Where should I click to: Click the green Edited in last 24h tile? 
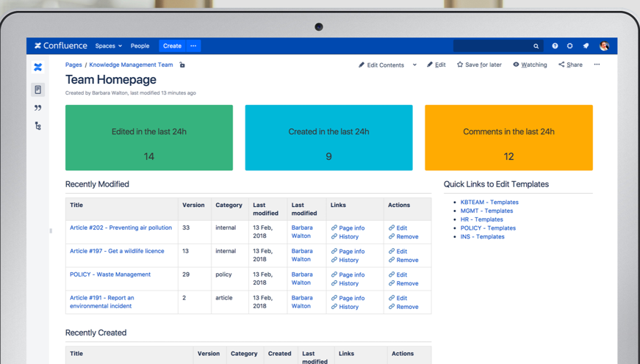[x=149, y=138]
